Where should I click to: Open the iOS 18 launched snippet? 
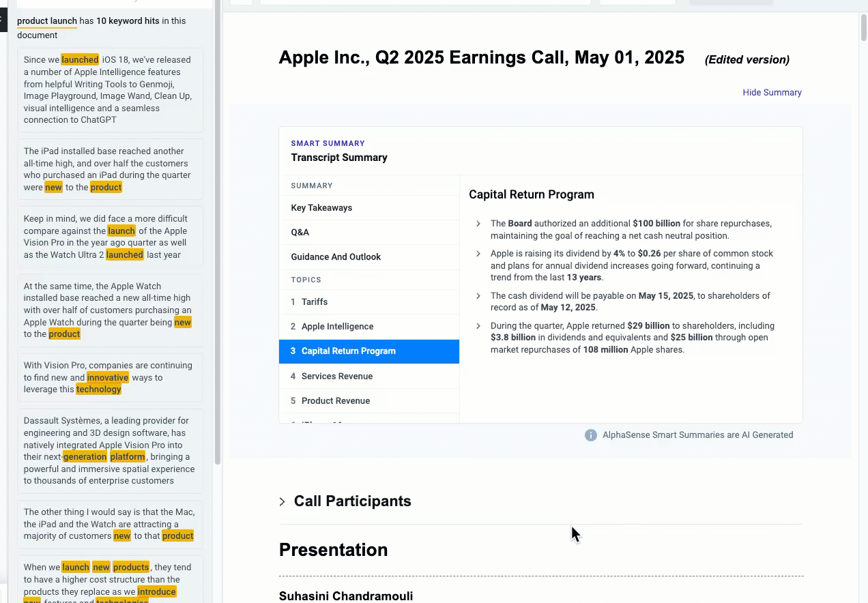click(110, 90)
